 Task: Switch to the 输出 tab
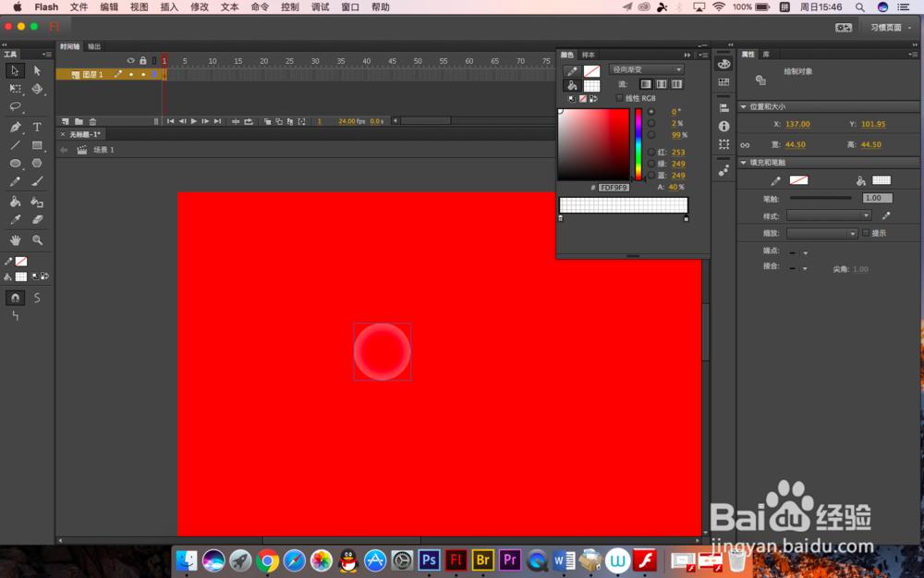[x=94, y=46]
